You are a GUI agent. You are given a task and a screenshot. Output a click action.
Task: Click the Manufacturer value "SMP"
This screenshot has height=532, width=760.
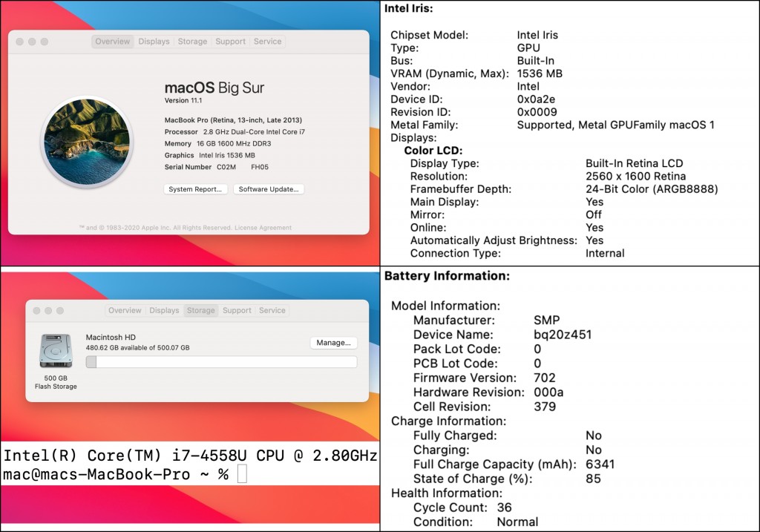click(547, 320)
